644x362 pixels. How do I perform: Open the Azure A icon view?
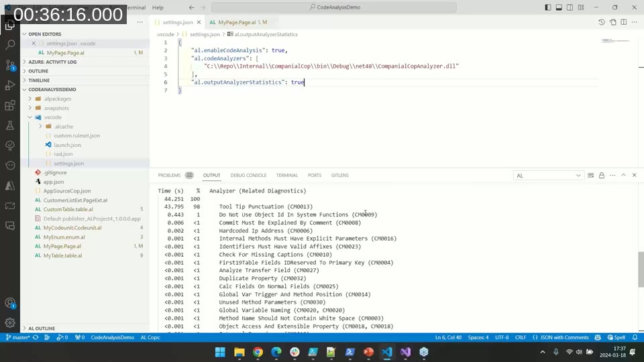[x=10, y=186]
